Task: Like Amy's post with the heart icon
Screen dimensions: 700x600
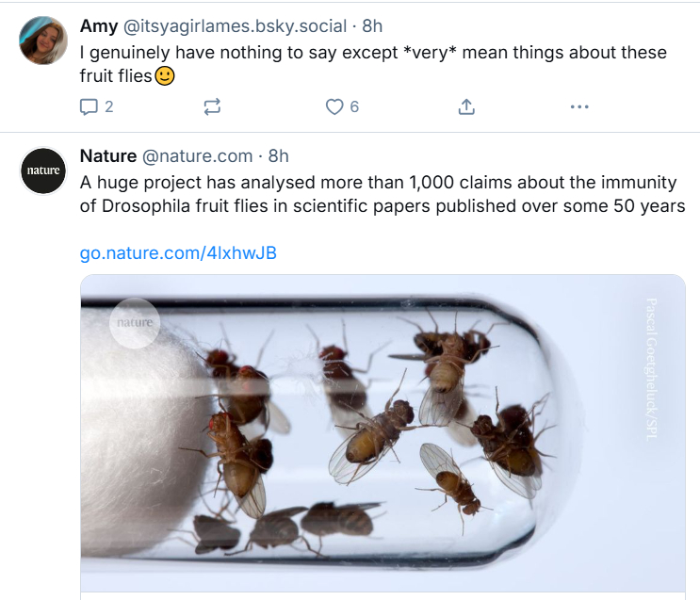Action: coord(334,107)
